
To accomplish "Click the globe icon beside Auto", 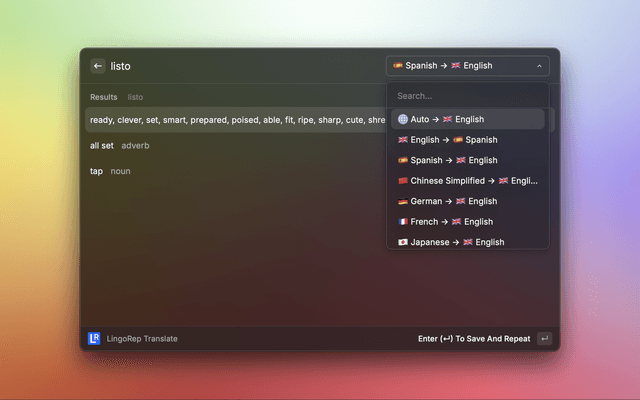I will coord(402,119).
